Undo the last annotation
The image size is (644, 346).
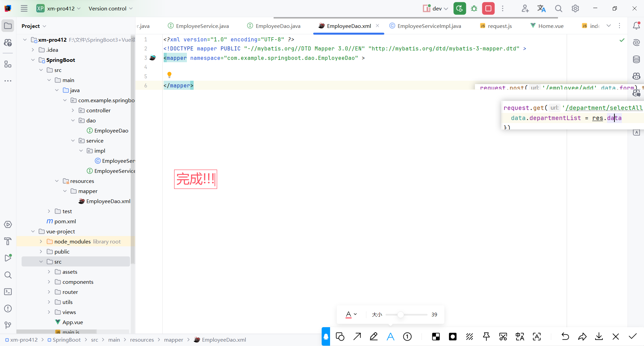coord(565,336)
